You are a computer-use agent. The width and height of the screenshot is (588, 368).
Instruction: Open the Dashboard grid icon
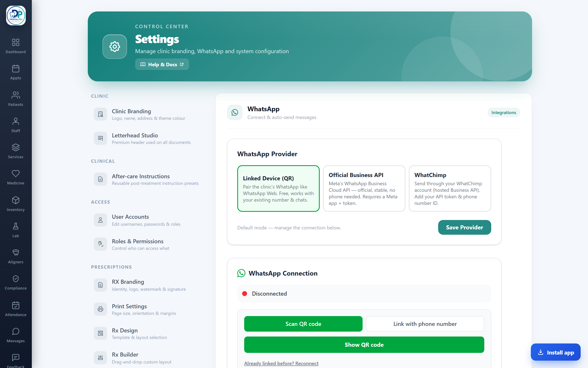pos(16,42)
